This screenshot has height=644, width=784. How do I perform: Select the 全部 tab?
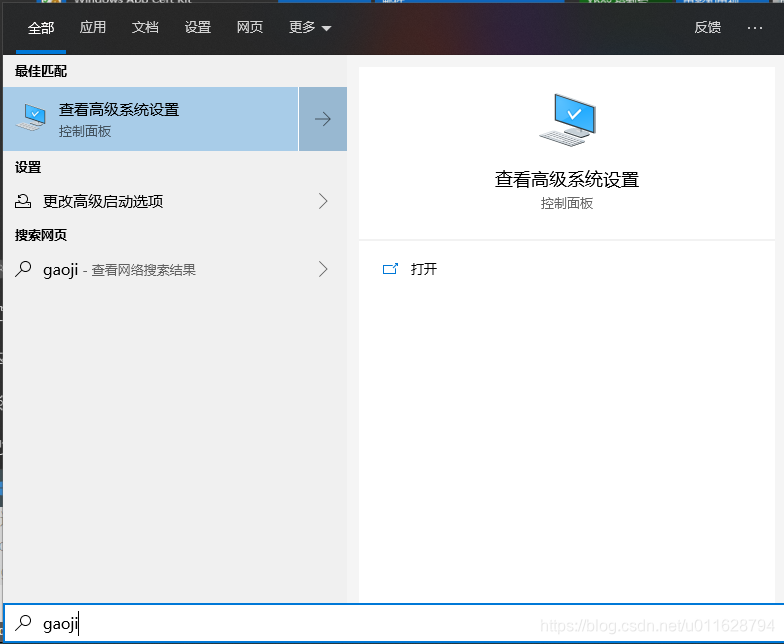[x=40, y=28]
